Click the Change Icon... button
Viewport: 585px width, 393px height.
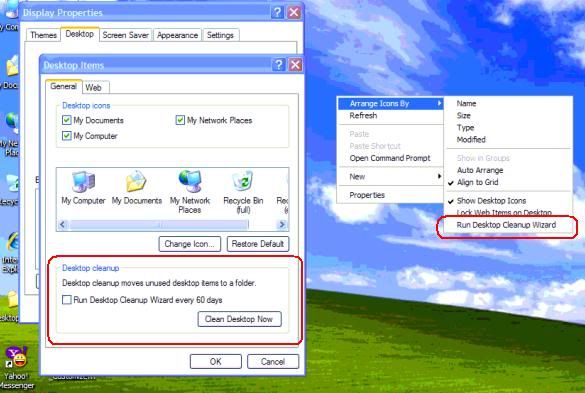point(190,244)
